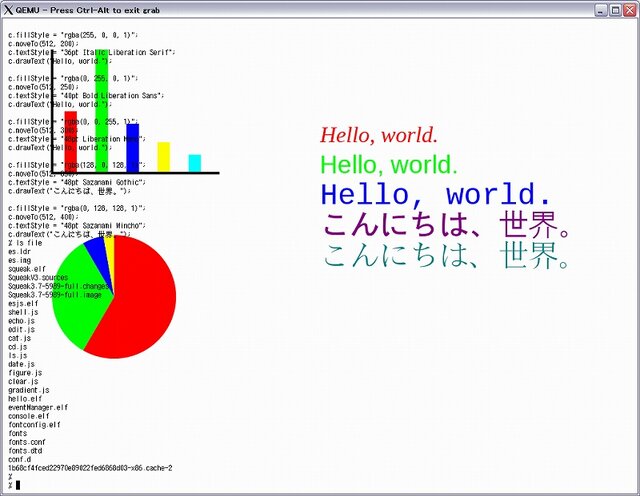Click the X icon in QEMU title bar
The width and height of the screenshot is (640, 496).
pos(8,9)
